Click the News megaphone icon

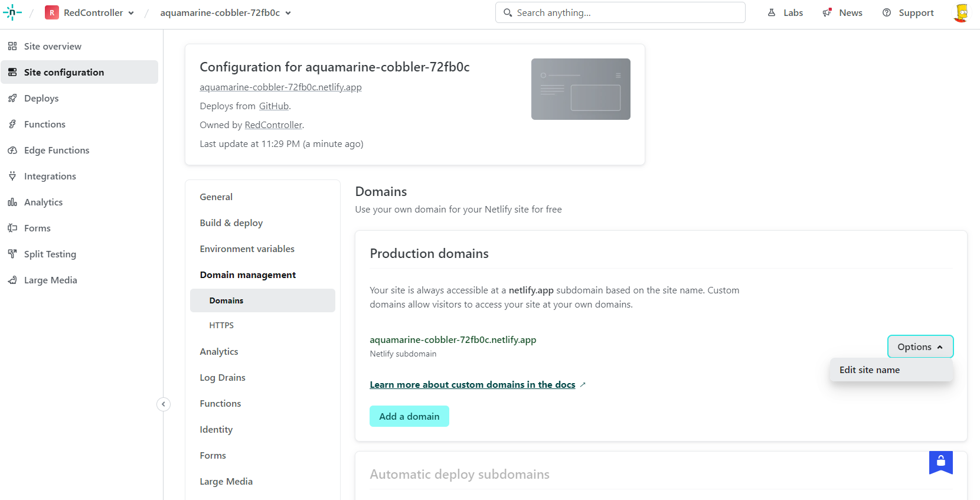coord(827,12)
